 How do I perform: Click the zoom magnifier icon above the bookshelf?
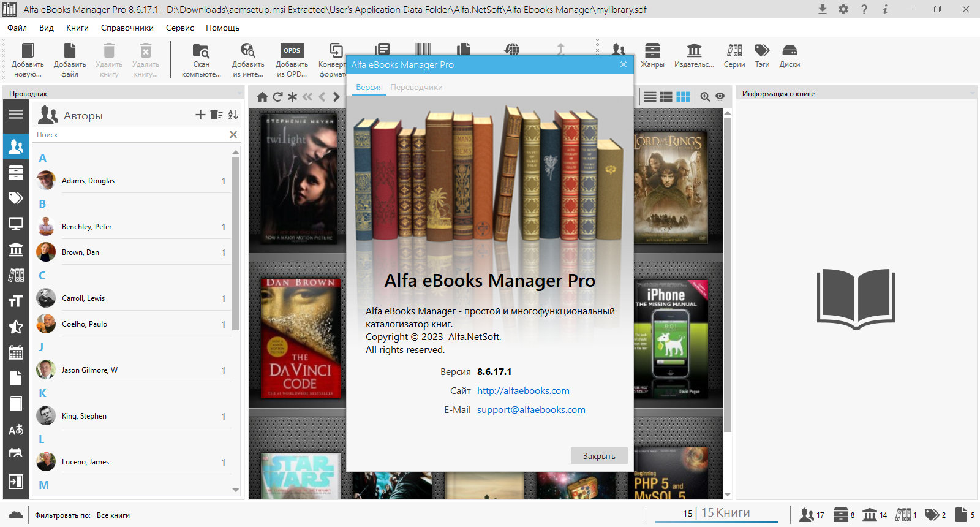(x=705, y=97)
